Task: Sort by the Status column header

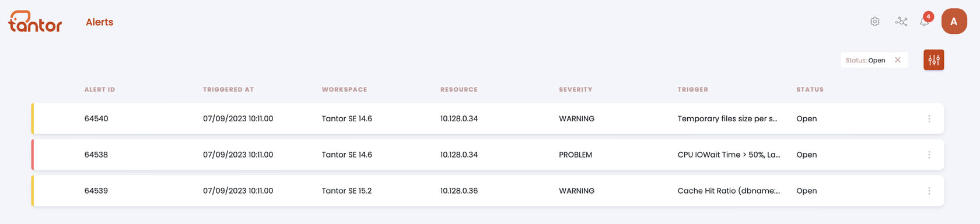Action: pyautogui.click(x=810, y=89)
